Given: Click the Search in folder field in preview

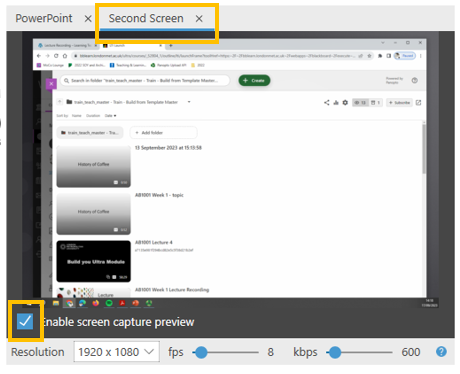Looking at the screenshot, I should pyautogui.click(x=145, y=80).
